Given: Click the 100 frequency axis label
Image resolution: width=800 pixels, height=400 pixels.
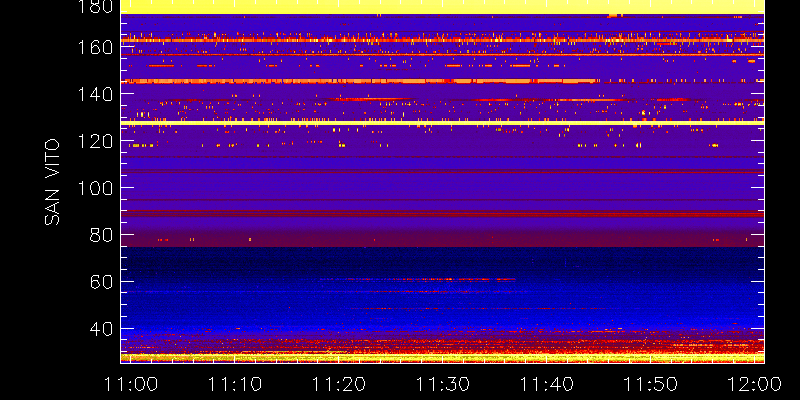Looking at the screenshot, I should coord(94,188).
